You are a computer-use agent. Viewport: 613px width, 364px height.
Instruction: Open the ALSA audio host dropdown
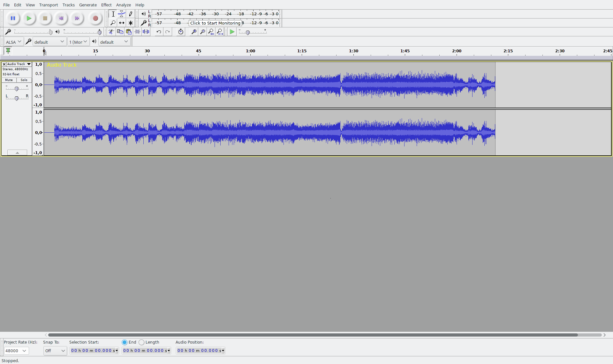13,42
